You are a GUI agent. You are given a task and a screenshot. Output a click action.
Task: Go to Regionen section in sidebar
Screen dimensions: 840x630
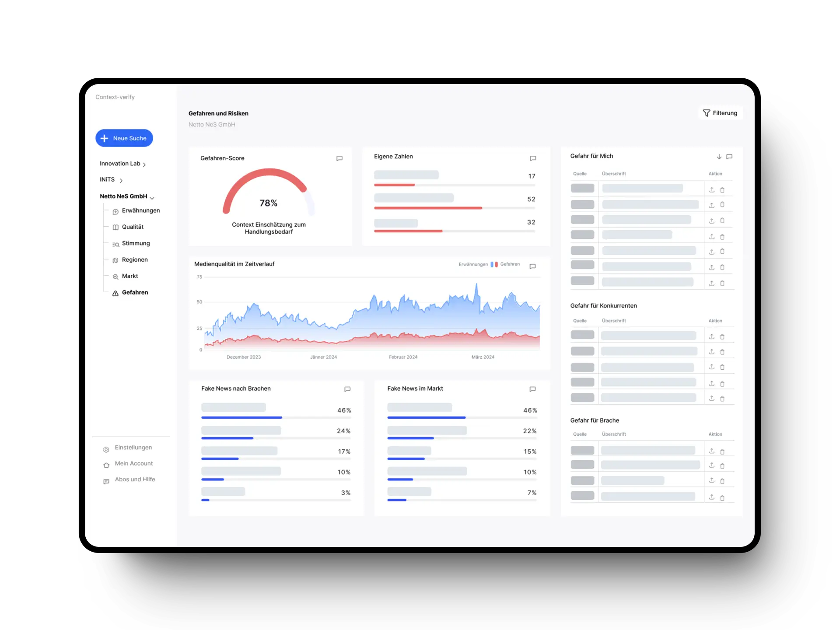[x=135, y=260]
